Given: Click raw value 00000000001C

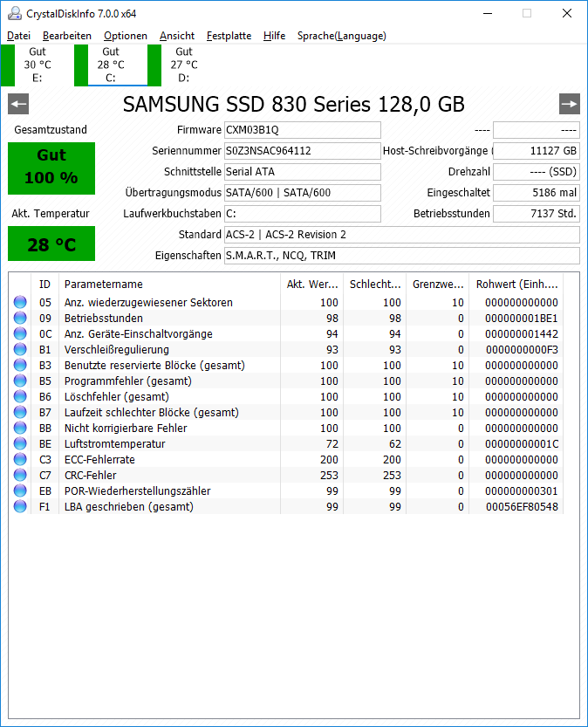Looking at the screenshot, I should 522,444.
